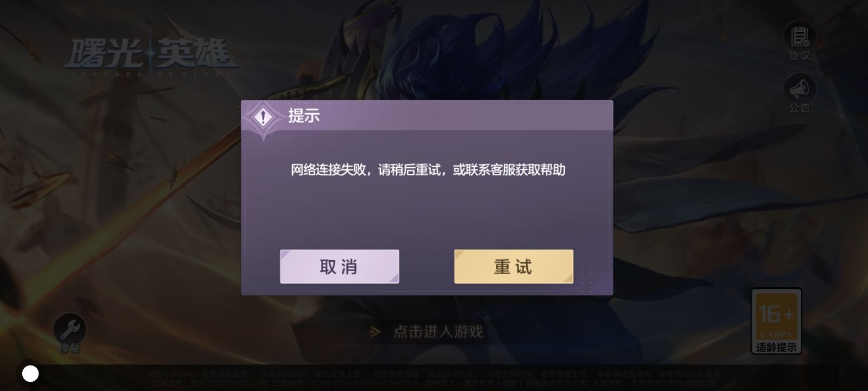Click the 重试 retry button
Screen dimensions: 868x391
click(514, 267)
